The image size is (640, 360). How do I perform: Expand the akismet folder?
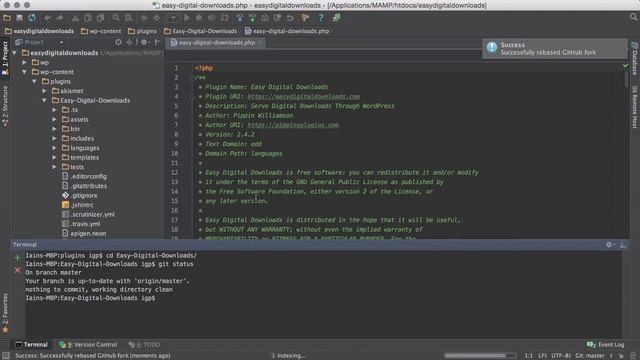(44, 91)
